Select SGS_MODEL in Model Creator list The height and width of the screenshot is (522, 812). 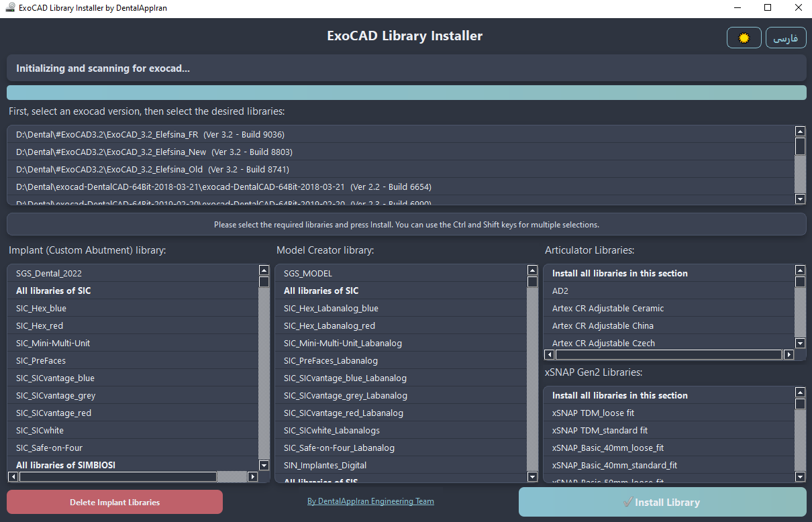[308, 273]
